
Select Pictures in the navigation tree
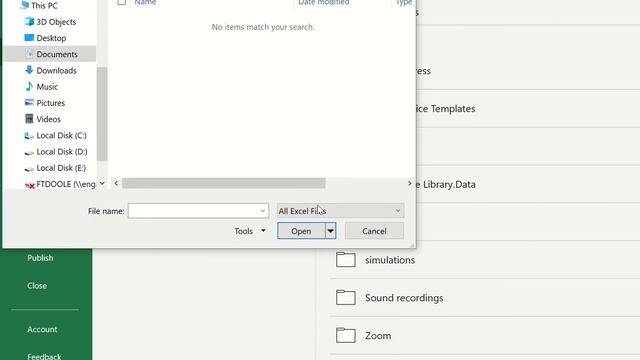tap(51, 103)
